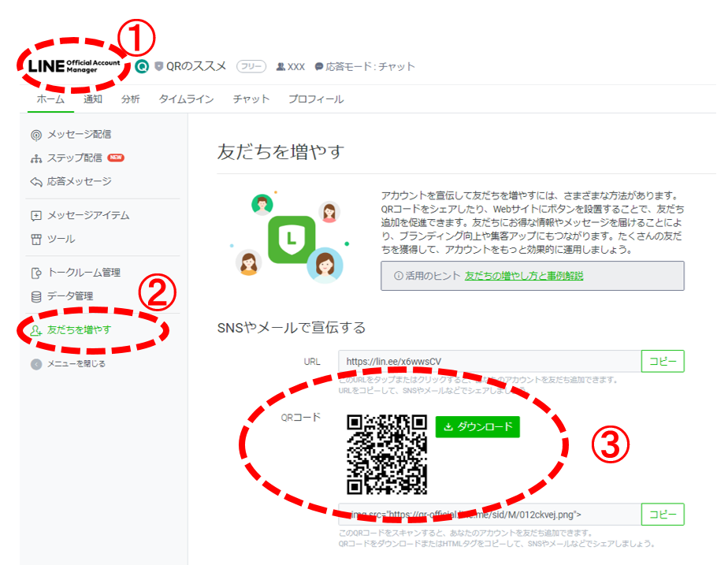Click the LINE Official Account Manager logo

tap(74, 66)
